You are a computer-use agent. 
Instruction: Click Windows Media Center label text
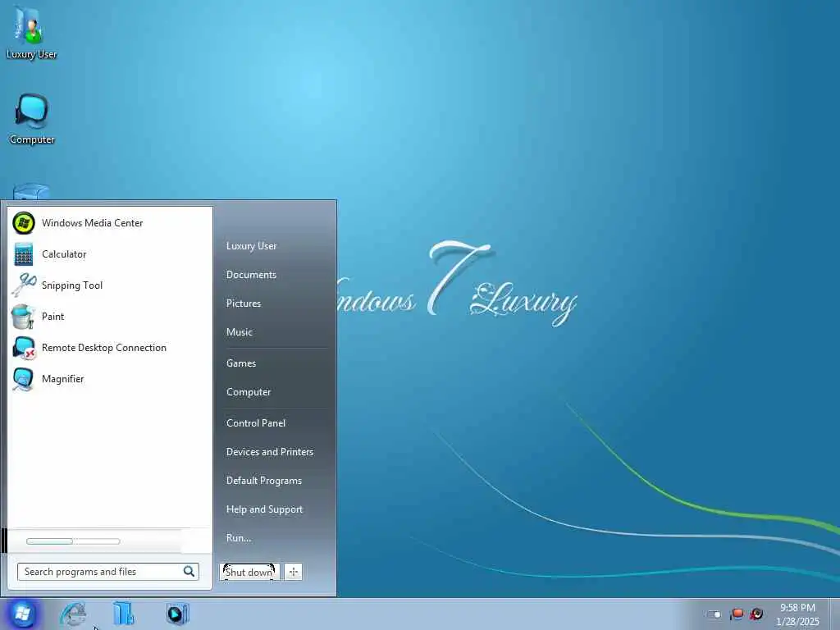point(92,223)
